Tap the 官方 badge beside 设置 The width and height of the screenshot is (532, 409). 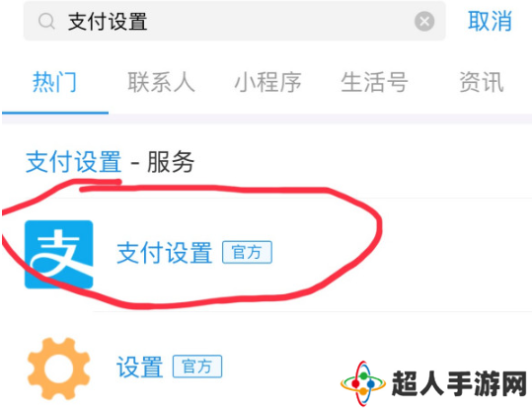pyautogui.click(x=197, y=367)
